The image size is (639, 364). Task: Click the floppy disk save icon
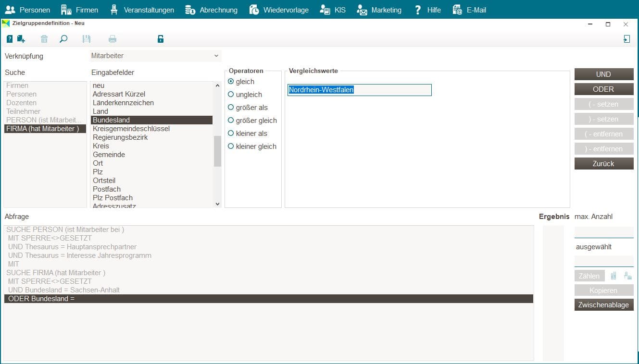click(87, 39)
